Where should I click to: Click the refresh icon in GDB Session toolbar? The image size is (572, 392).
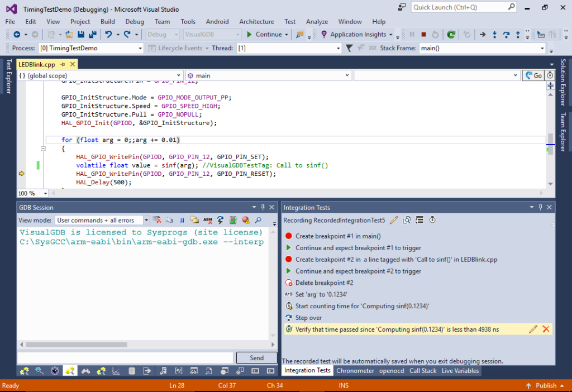[x=220, y=219]
